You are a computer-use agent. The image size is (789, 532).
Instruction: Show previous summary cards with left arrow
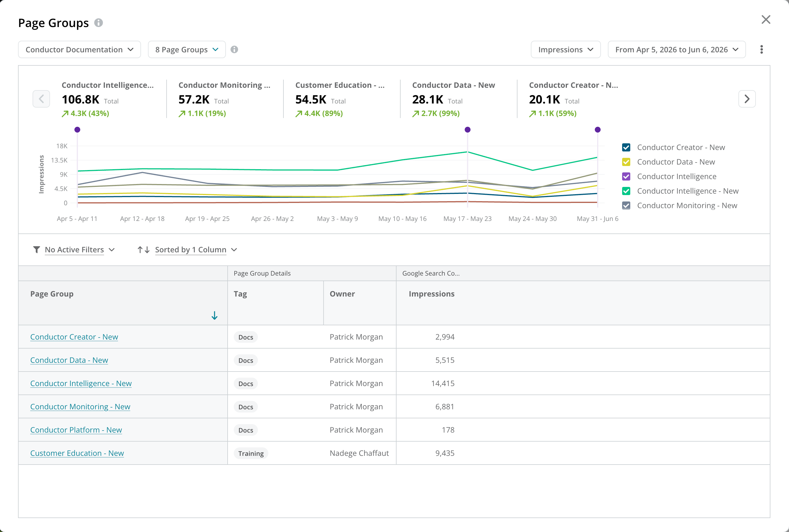coord(41,99)
